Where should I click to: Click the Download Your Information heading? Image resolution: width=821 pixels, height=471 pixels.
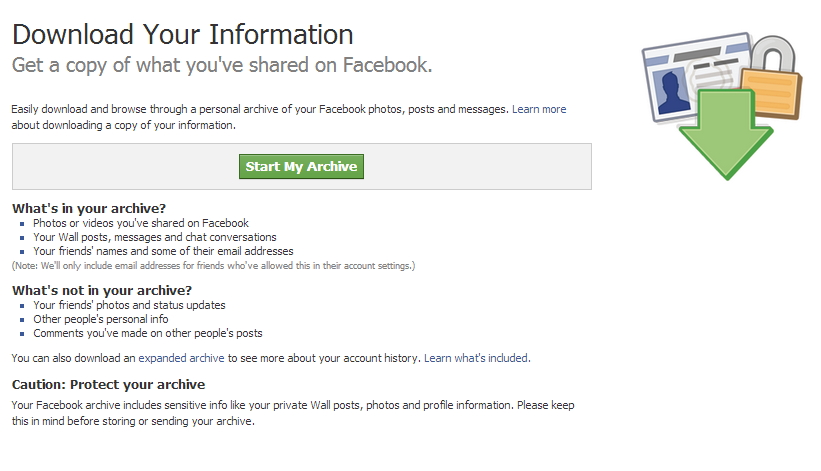(182, 34)
